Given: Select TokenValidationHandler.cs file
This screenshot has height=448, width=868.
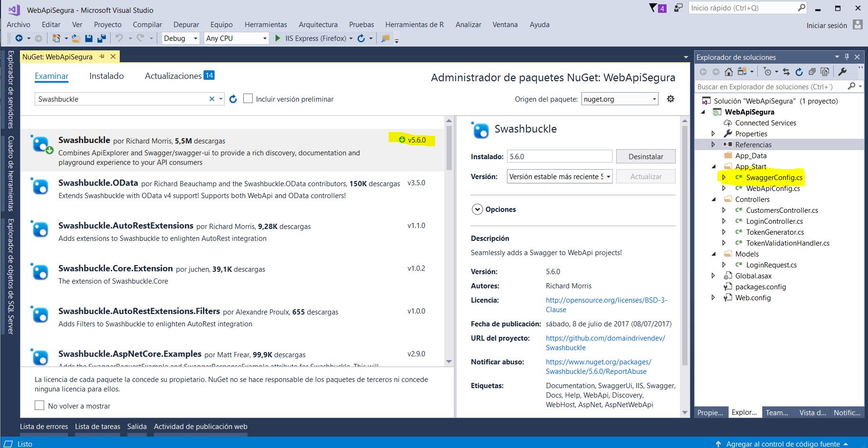Looking at the screenshot, I should tap(788, 243).
